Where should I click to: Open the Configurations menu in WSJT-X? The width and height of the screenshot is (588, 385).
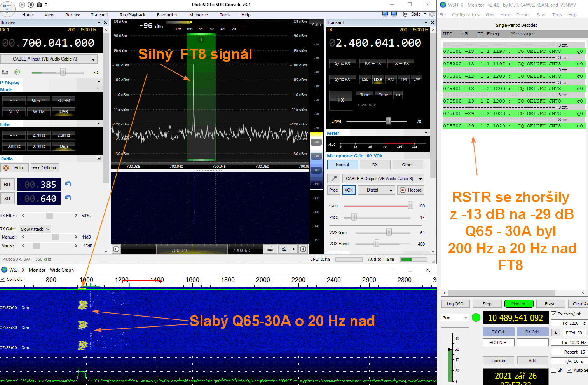(465, 15)
